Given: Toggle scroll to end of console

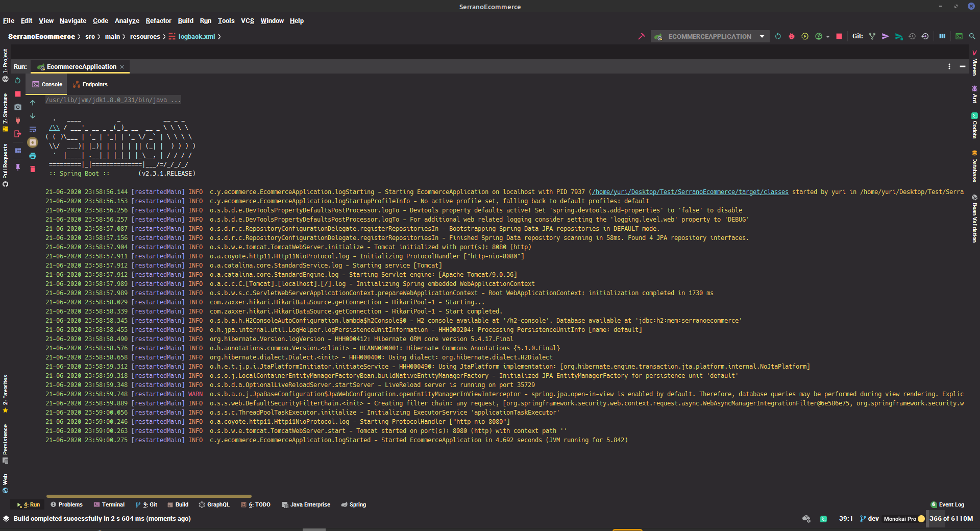Looking at the screenshot, I should coord(33,142).
